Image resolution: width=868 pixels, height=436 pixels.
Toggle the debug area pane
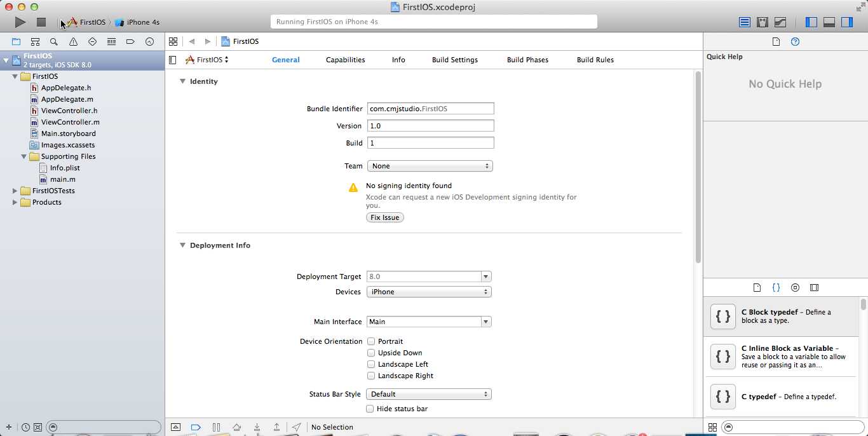tap(829, 22)
